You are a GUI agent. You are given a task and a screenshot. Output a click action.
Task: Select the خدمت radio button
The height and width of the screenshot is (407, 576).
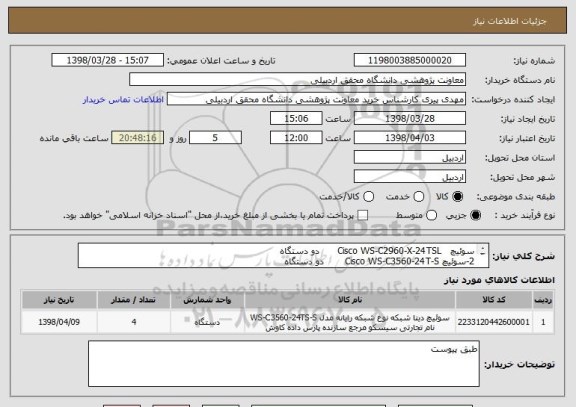click(x=419, y=197)
